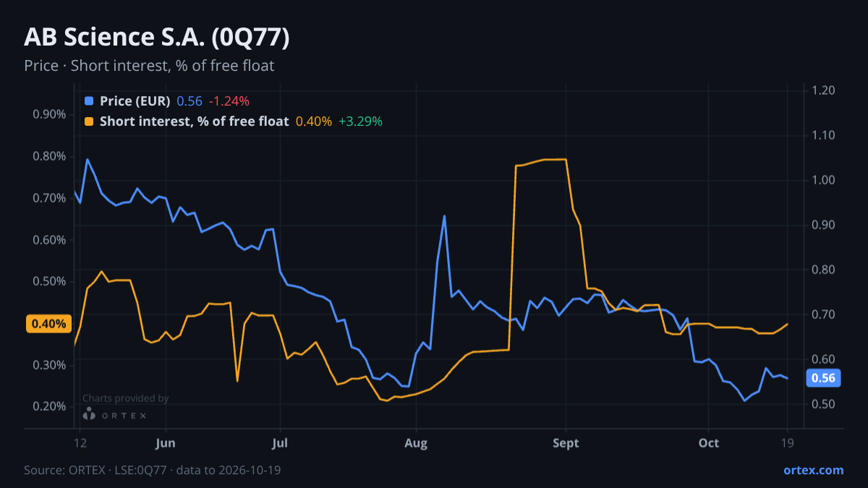Click the blue Price (EUR) legend swatch
Screen dimensions: 868x488
89,101
